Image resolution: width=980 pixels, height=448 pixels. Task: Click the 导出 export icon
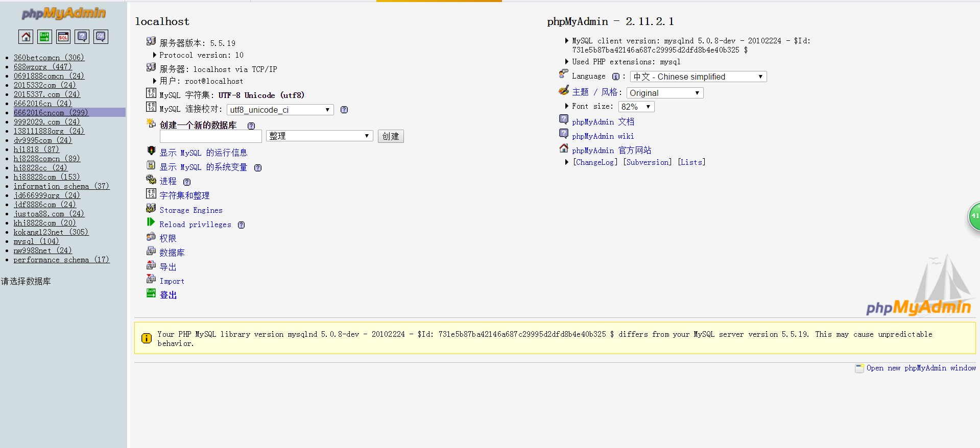click(151, 265)
